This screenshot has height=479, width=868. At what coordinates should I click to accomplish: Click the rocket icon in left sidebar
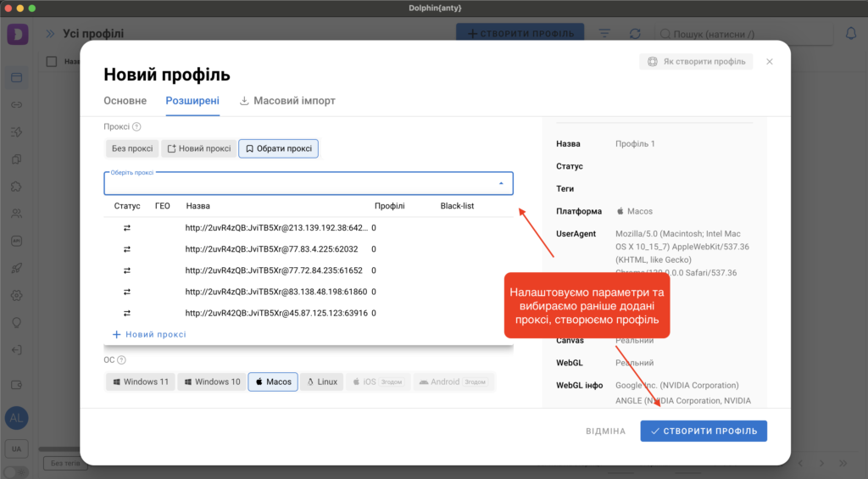pyautogui.click(x=16, y=268)
